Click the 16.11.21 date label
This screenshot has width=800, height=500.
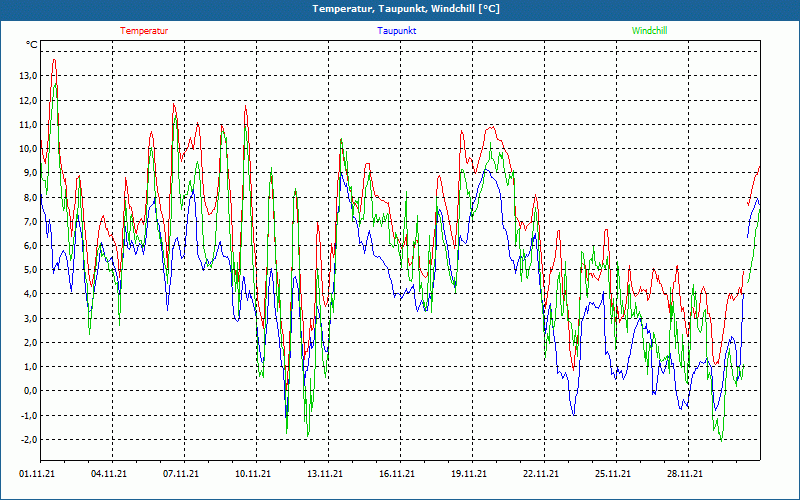point(396,474)
